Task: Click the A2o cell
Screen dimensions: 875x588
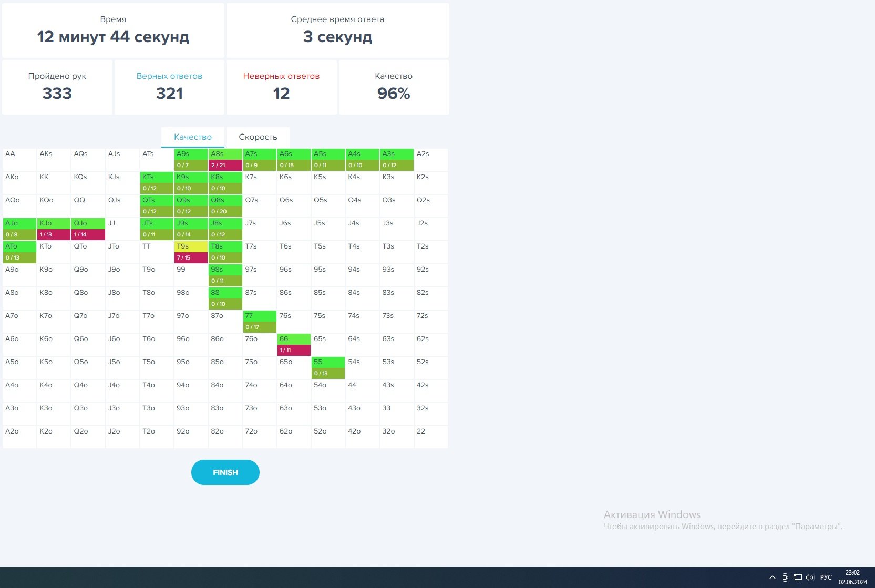Action: 19,437
